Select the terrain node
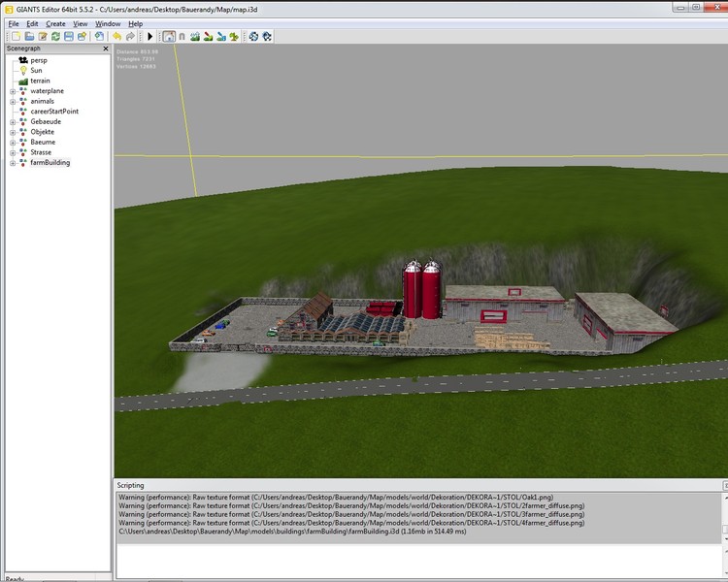 tap(40, 81)
